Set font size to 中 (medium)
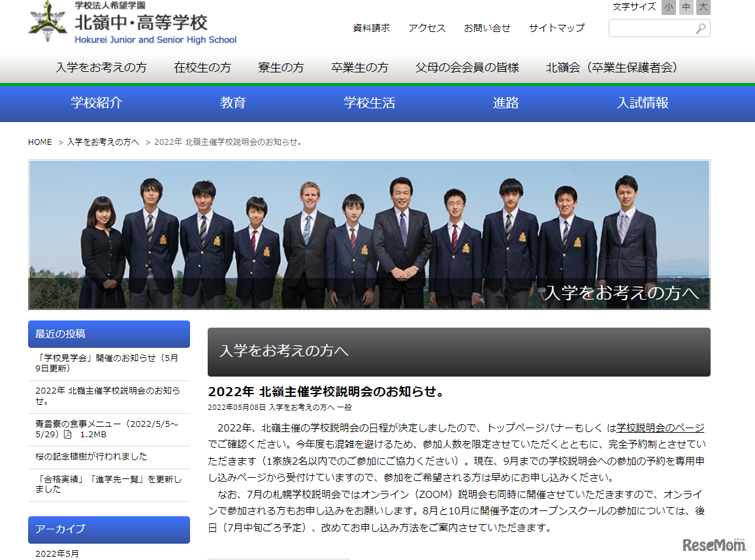Image resolution: width=755 pixels, height=560 pixels. coord(686,7)
